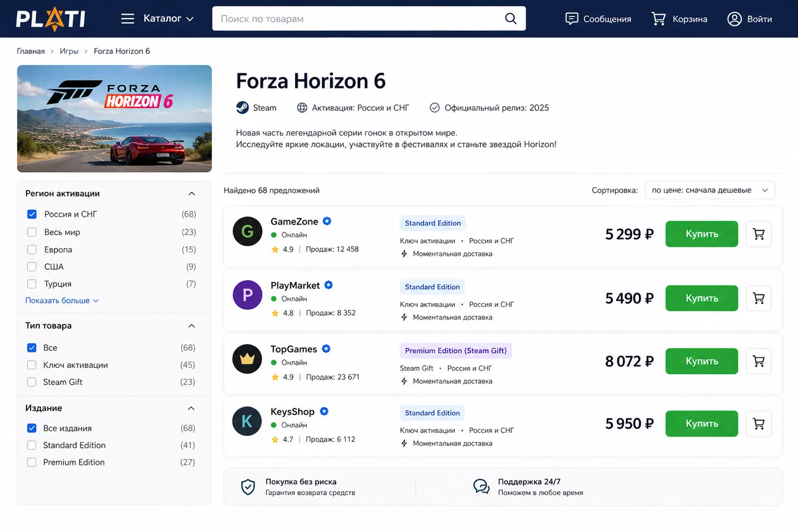Screen dimensions: 798x532
Task: Uncheck Россия и СНГ region filter
Action: point(32,214)
